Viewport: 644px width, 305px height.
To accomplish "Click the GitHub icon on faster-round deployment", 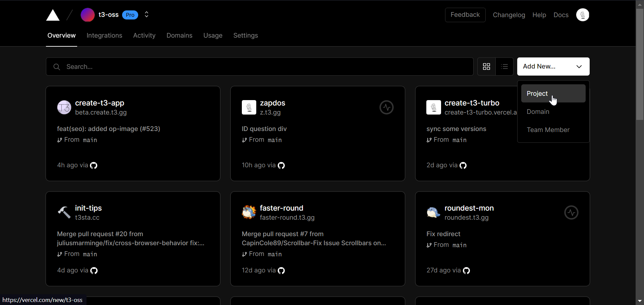I will pyautogui.click(x=281, y=270).
